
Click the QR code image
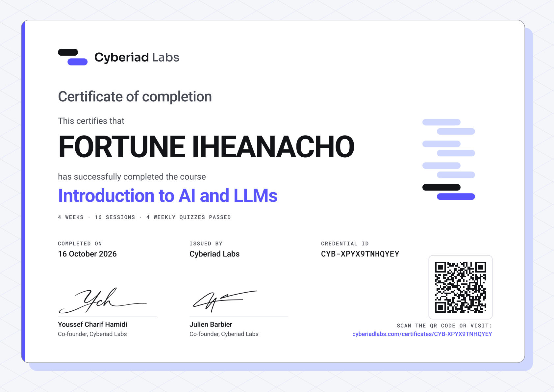460,287
